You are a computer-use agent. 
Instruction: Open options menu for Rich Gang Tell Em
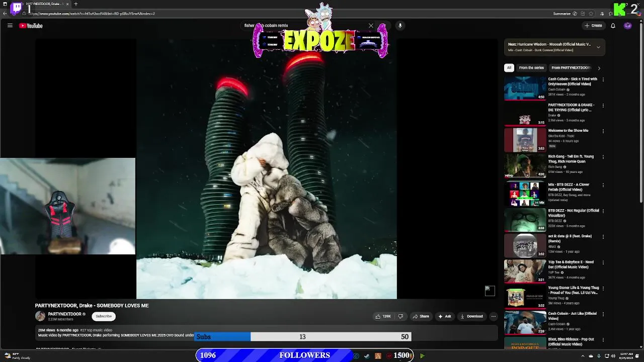coord(603,157)
